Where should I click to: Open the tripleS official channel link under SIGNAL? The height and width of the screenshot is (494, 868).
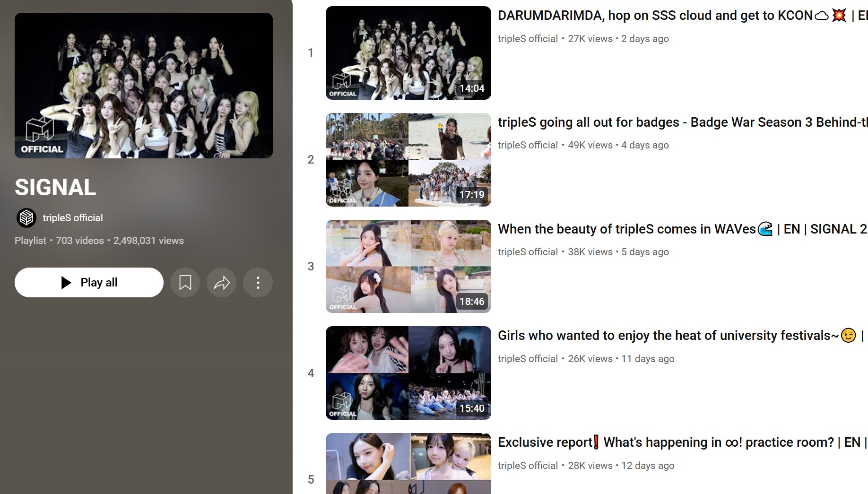click(x=73, y=218)
